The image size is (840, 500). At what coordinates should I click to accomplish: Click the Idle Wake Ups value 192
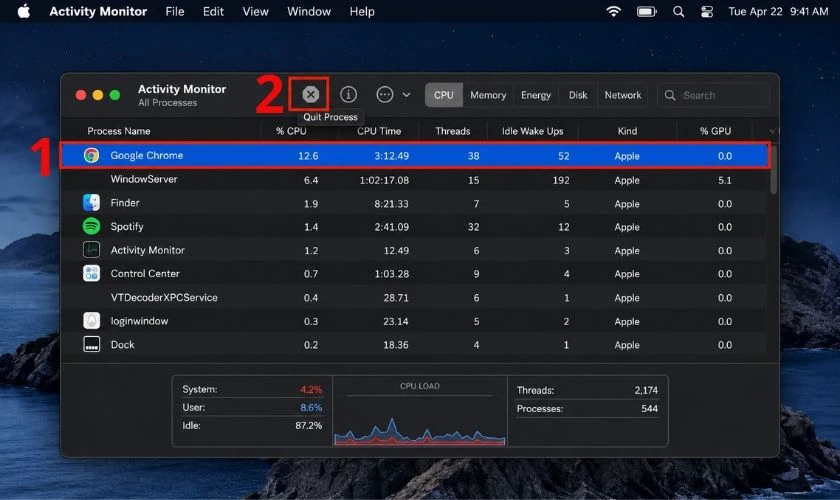click(561, 180)
